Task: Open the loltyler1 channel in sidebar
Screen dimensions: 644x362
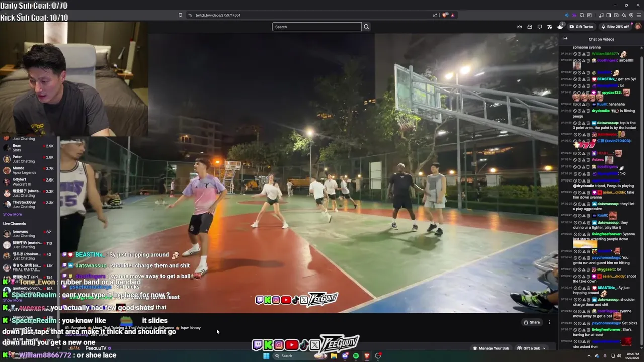Action: point(28,182)
